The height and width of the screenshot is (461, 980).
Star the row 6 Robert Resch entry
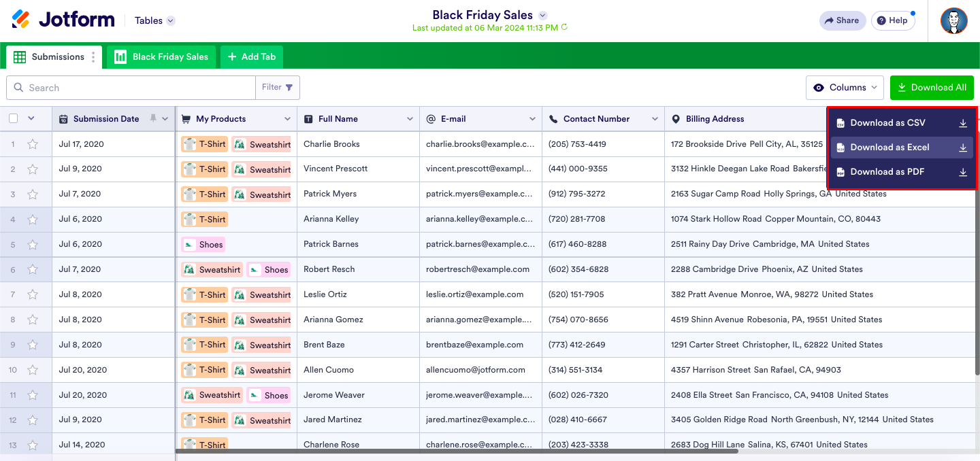coord(33,270)
